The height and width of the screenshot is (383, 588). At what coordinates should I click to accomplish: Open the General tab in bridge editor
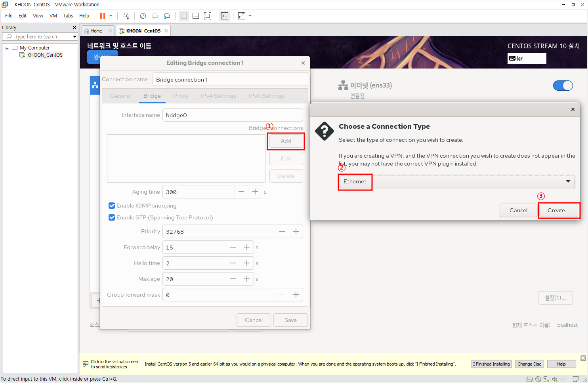[120, 96]
